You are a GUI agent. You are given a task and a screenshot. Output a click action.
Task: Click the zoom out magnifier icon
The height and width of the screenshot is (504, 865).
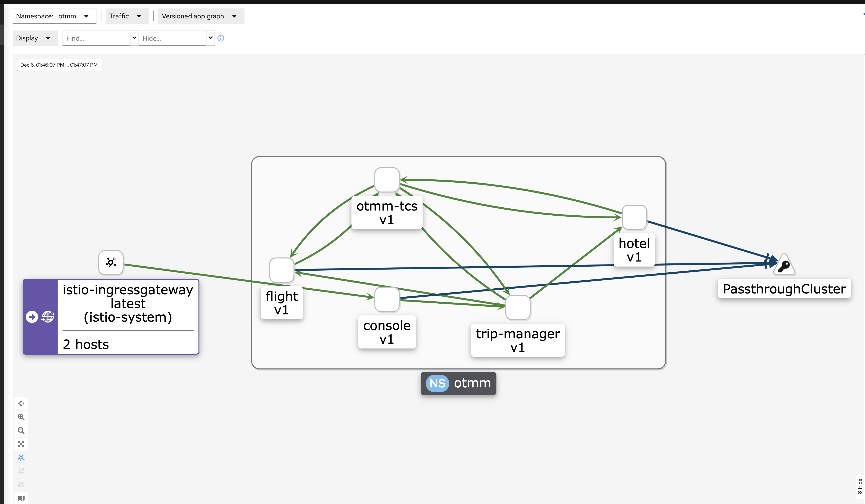click(x=21, y=431)
